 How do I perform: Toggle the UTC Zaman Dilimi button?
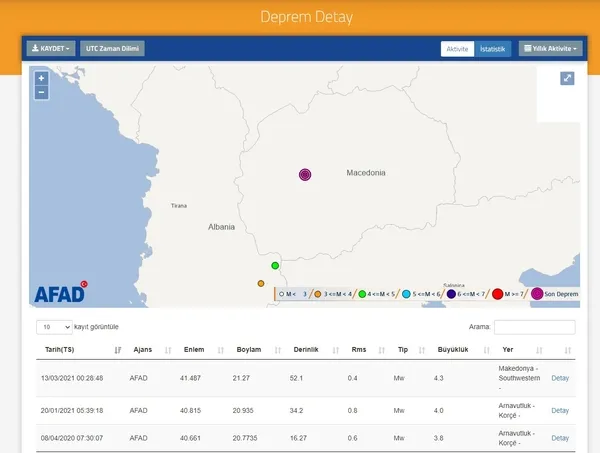[112, 49]
